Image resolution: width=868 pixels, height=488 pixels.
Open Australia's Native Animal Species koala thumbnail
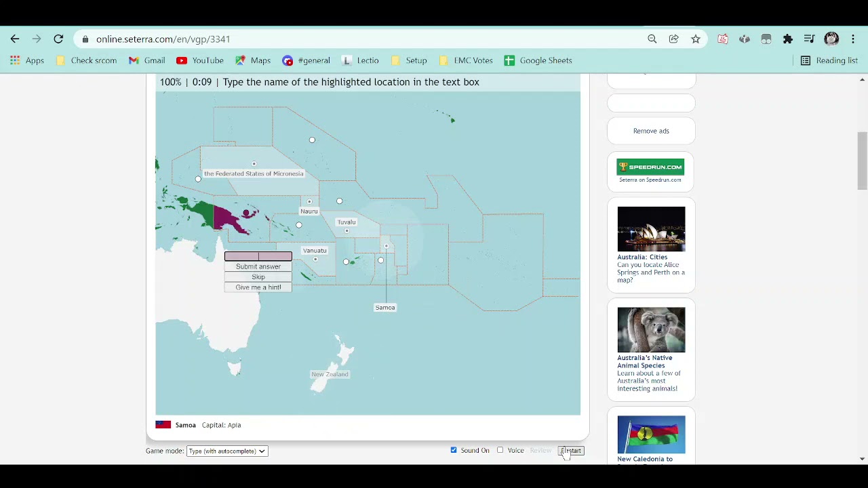(x=651, y=330)
